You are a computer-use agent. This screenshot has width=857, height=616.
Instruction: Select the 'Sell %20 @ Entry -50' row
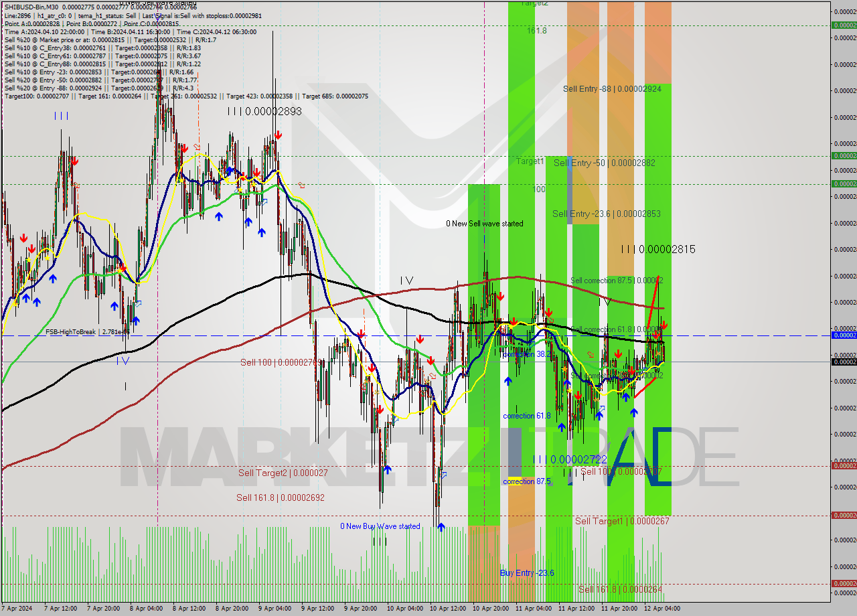pos(100,80)
